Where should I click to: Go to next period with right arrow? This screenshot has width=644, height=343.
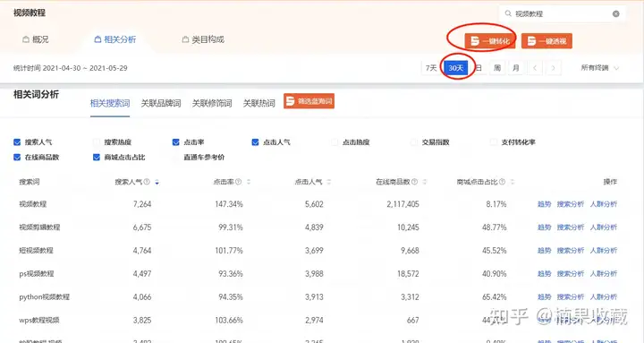pos(554,68)
